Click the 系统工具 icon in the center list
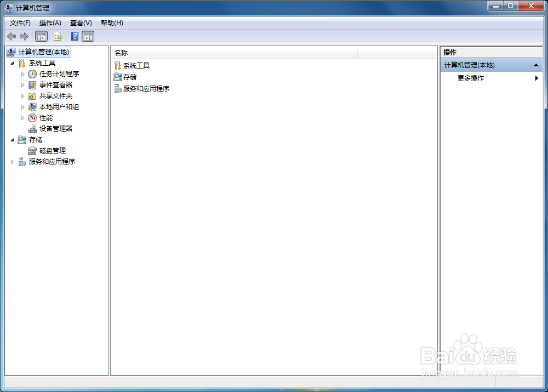This screenshot has height=392, width=548. (118, 65)
